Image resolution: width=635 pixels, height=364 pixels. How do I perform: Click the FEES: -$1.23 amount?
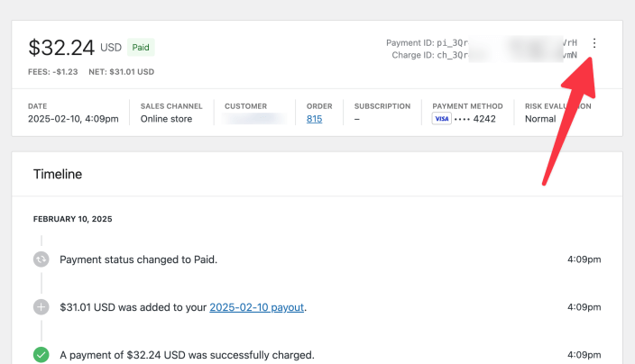53,71
